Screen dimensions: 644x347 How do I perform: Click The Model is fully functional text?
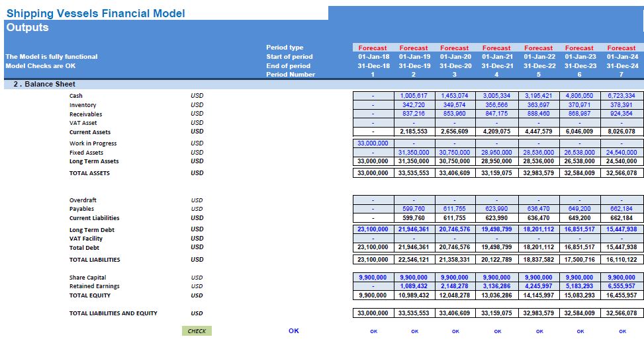coord(51,56)
